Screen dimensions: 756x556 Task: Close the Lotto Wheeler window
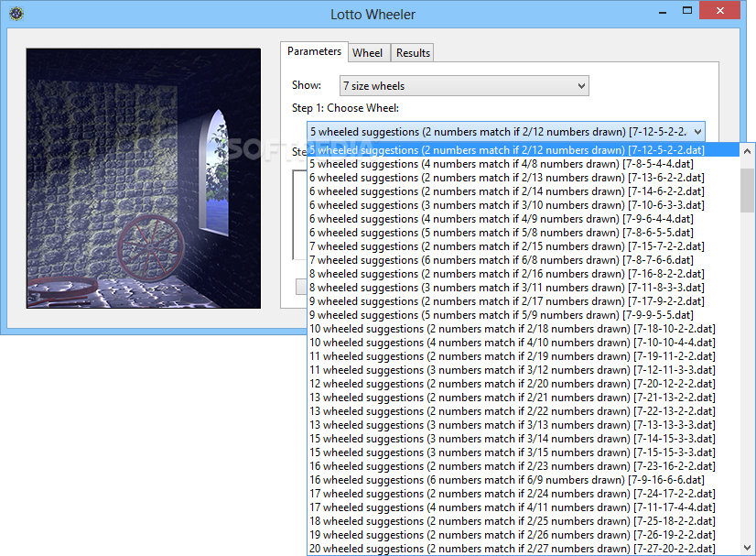coord(719,11)
